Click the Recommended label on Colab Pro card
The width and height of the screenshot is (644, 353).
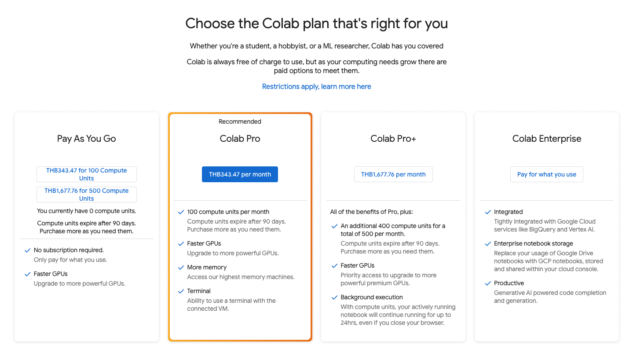tap(240, 121)
